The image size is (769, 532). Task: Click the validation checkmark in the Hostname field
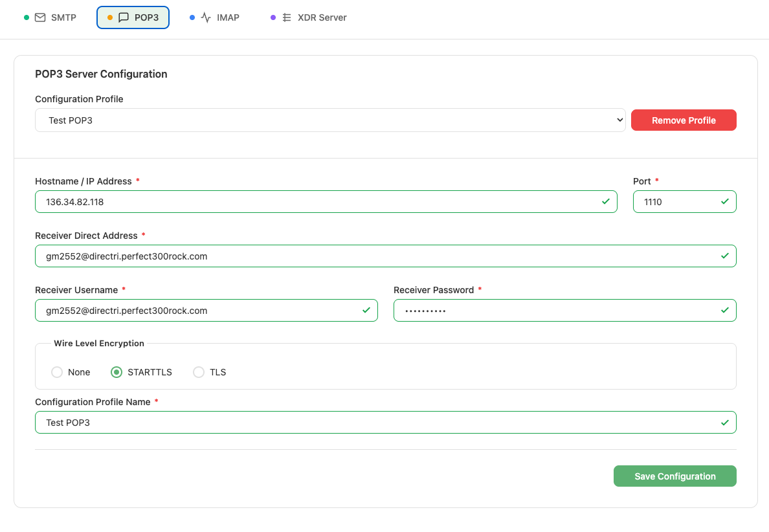[x=606, y=201]
